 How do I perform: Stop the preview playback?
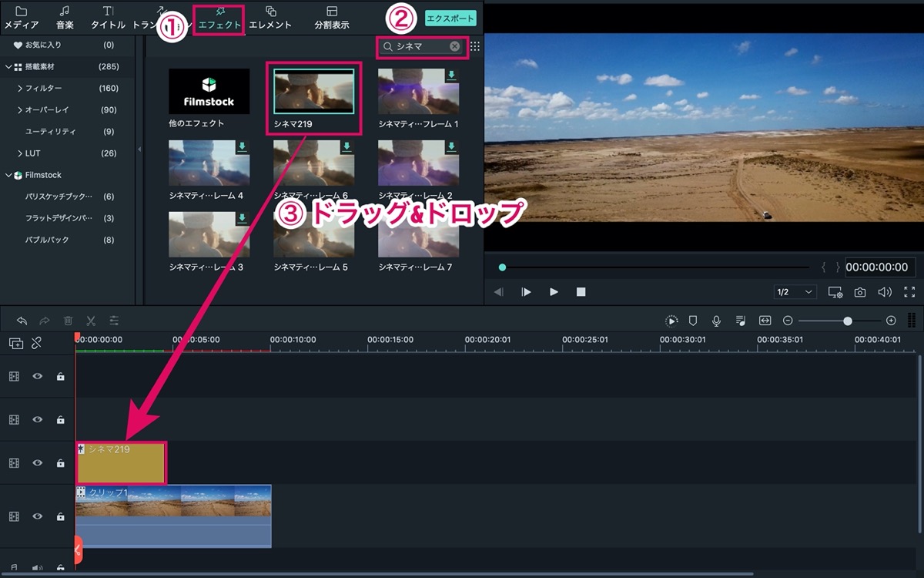click(x=581, y=292)
